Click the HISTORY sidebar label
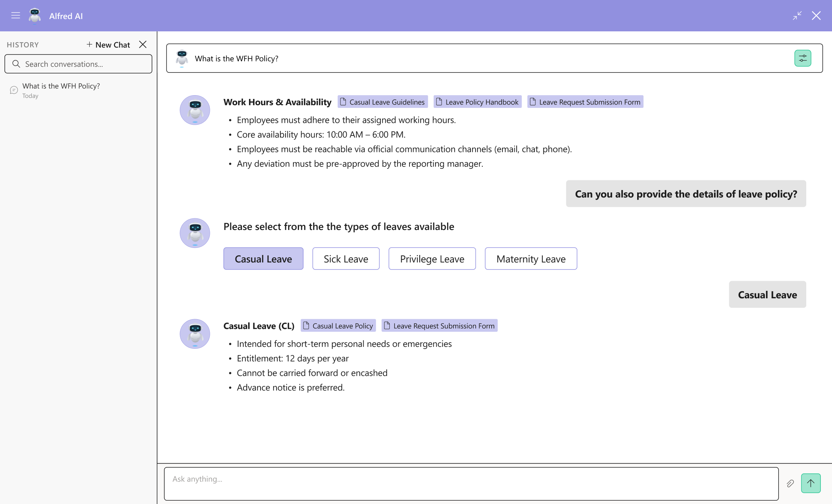832x504 pixels. (x=23, y=45)
